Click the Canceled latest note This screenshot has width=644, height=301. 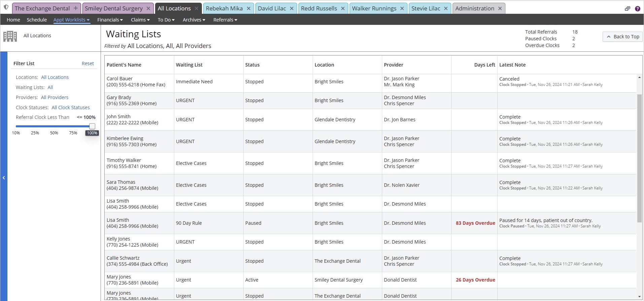click(509, 79)
